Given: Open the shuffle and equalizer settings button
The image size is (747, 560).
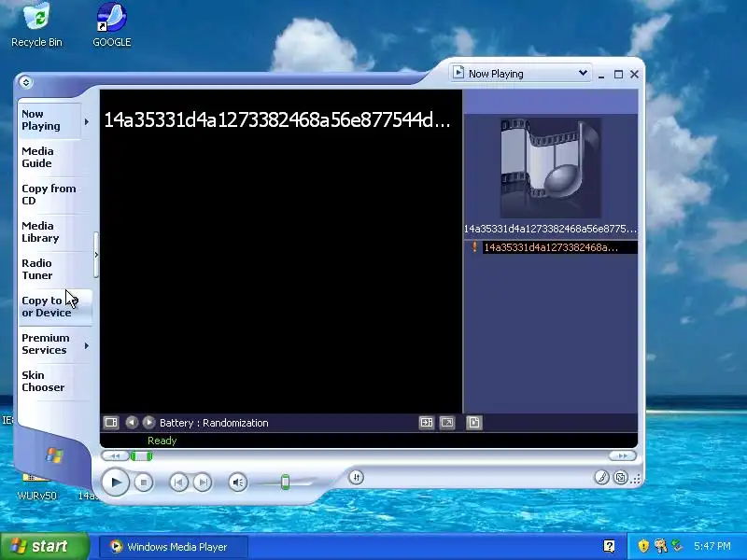Looking at the screenshot, I should coord(357,477).
